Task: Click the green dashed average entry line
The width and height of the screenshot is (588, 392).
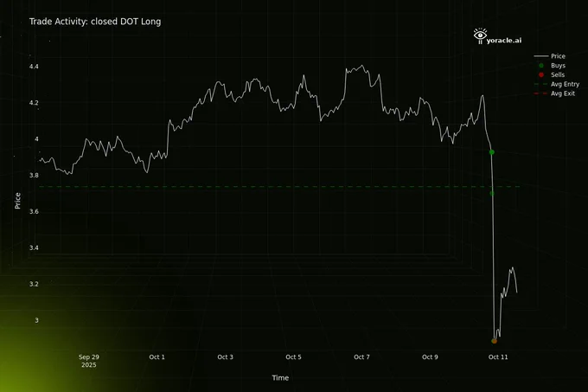Action: [279, 186]
